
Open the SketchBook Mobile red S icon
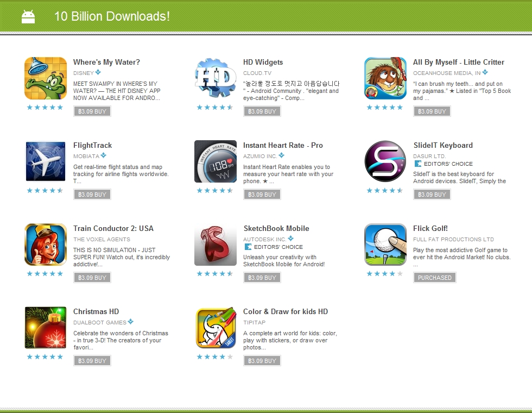tap(216, 245)
